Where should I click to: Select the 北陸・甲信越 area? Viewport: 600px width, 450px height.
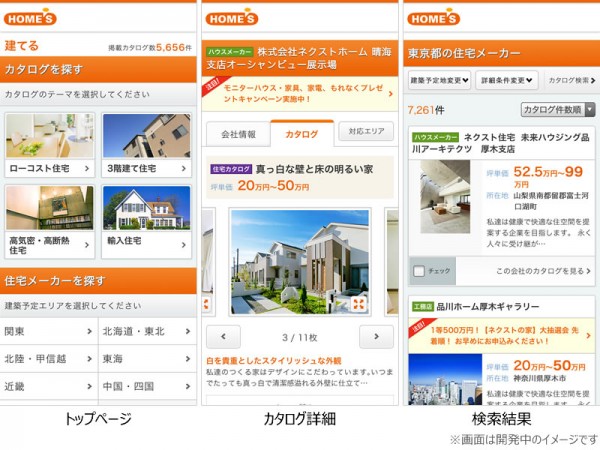pos(49,359)
